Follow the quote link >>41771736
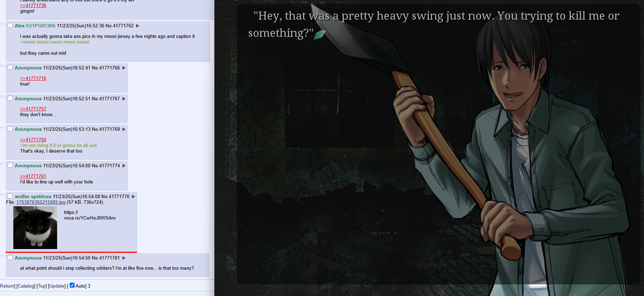The height and width of the screenshot is (296, 644). pos(33,5)
